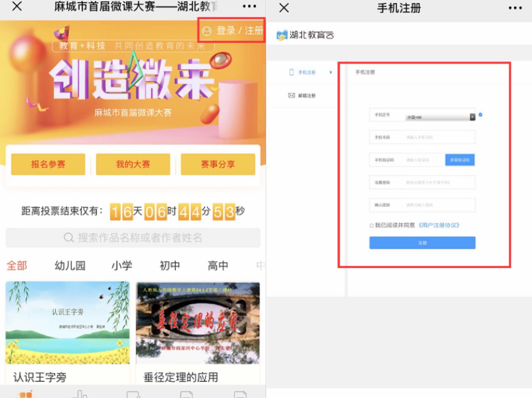Close the 麻城市首届微课大赛 page with X

(17, 6)
